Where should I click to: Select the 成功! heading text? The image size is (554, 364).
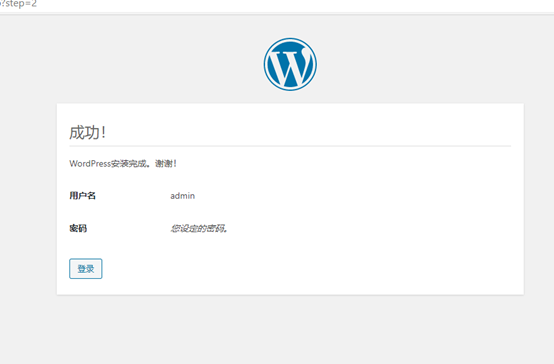(x=87, y=133)
